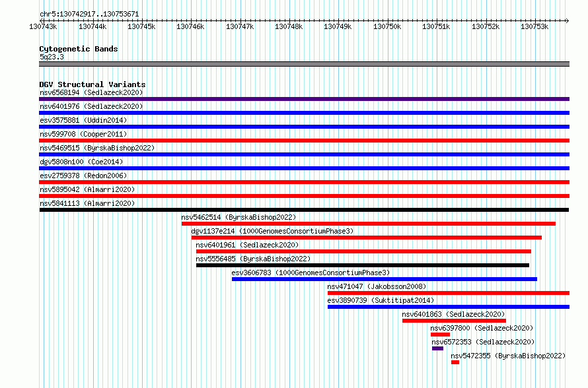588x388 pixels.
Task: Click esv2759378 (Redon2006) label
Action: point(83,176)
